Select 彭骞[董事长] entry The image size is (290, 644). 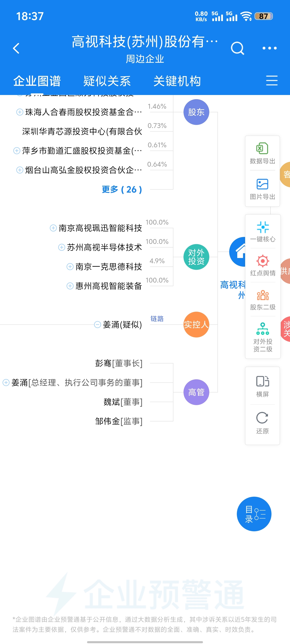[119, 363]
